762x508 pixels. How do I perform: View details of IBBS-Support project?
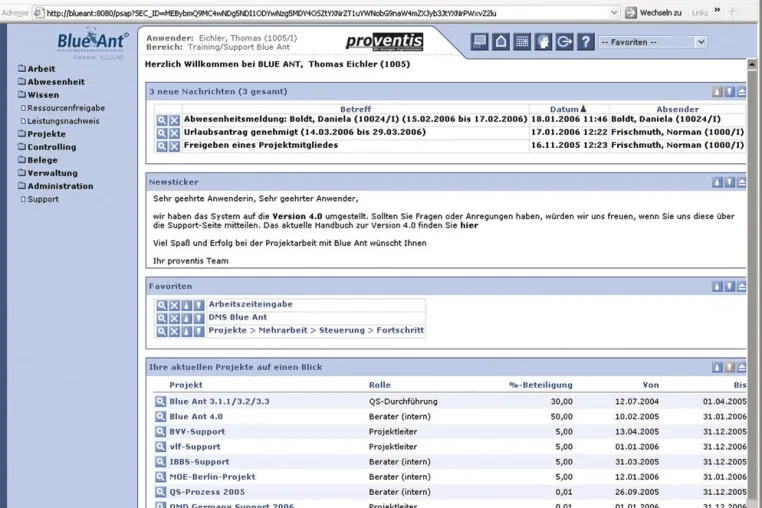click(160, 462)
